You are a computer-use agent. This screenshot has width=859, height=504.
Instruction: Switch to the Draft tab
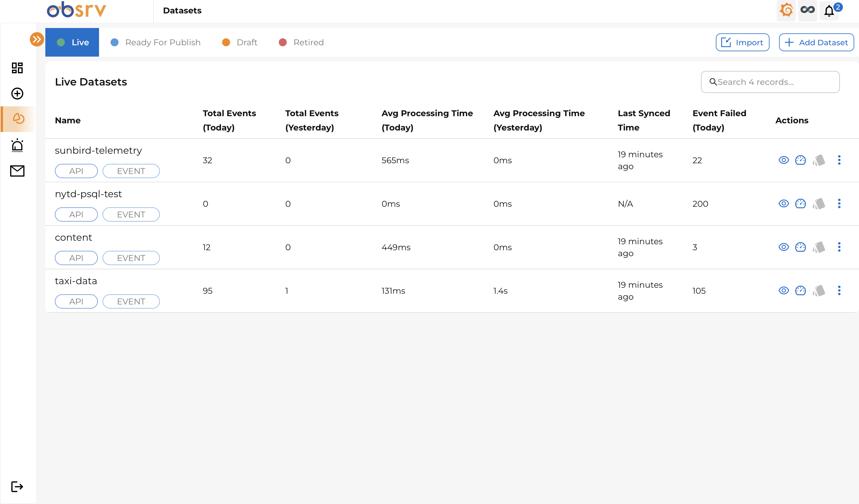pos(240,42)
